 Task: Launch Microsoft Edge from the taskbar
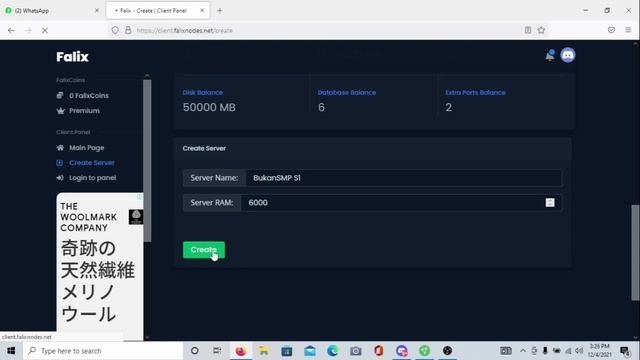pos(333,351)
